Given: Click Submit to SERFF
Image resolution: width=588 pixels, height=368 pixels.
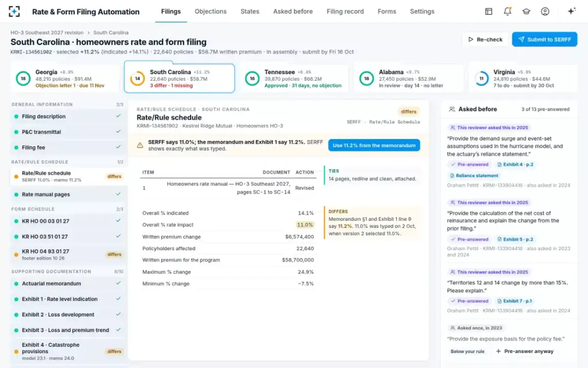Looking at the screenshot, I should pos(544,39).
